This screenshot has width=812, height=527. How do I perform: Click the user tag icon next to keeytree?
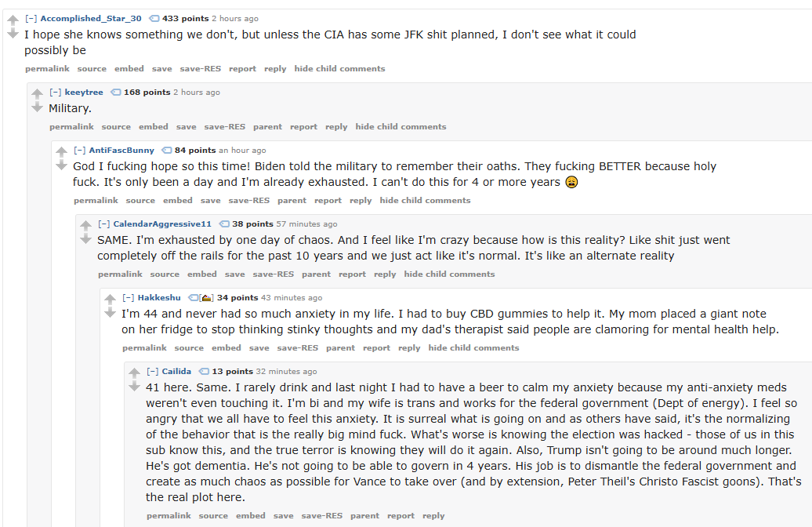click(x=116, y=93)
